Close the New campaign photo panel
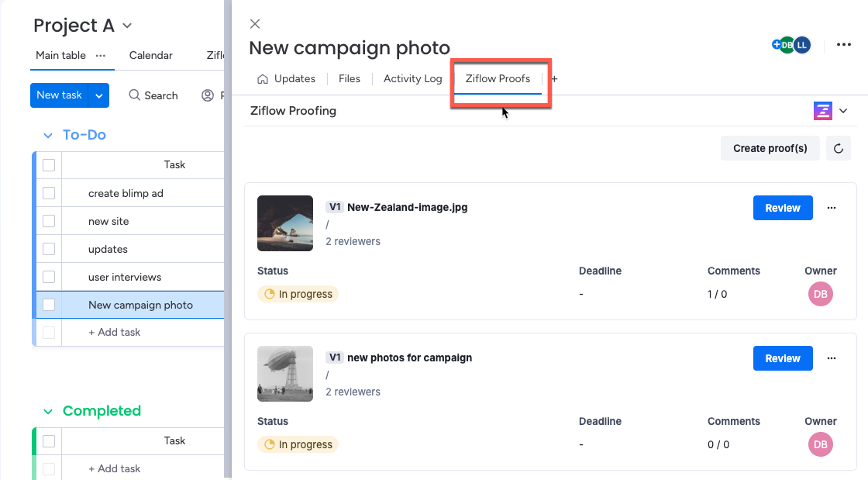This screenshot has width=868, height=480. pos(255,24)
